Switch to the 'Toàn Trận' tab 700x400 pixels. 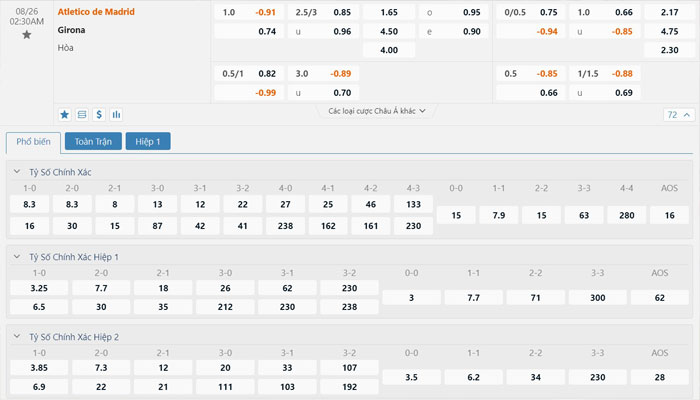coord(93,142)
